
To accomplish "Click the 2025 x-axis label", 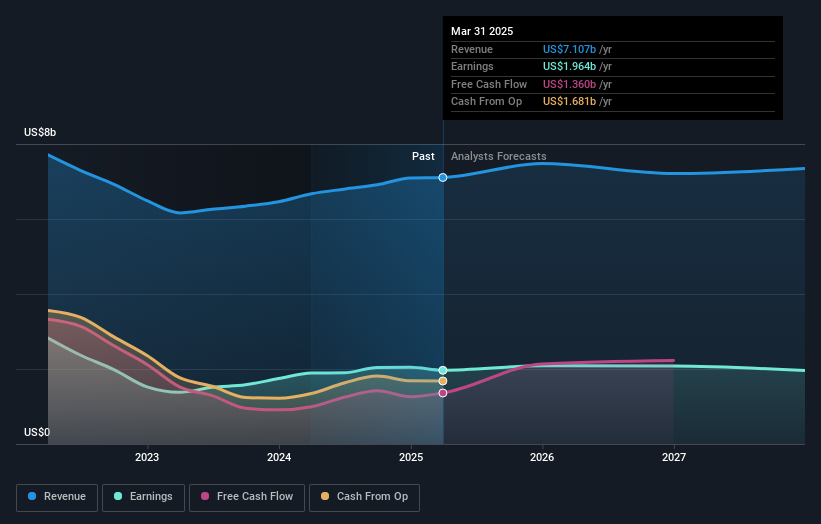I will (x=411, y=458).
